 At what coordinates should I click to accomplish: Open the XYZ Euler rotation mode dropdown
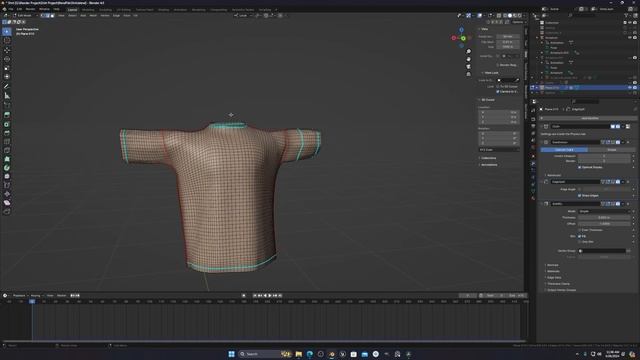(499, 150)
